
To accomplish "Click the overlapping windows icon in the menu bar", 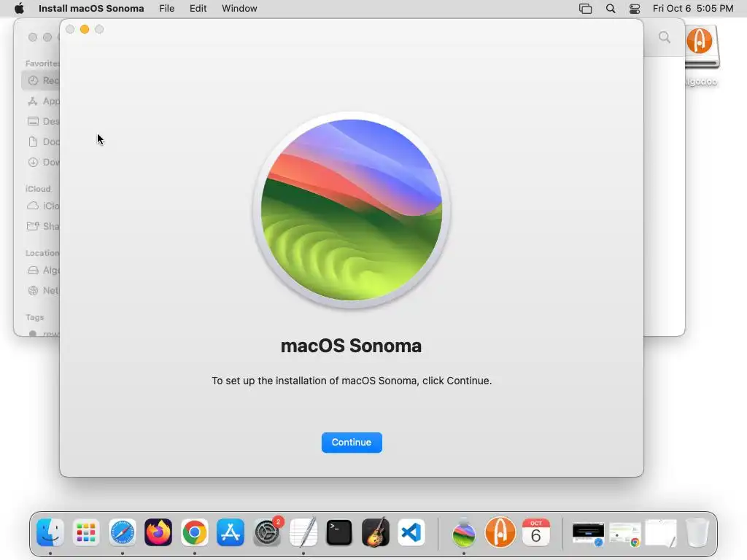I will point(585,9).
